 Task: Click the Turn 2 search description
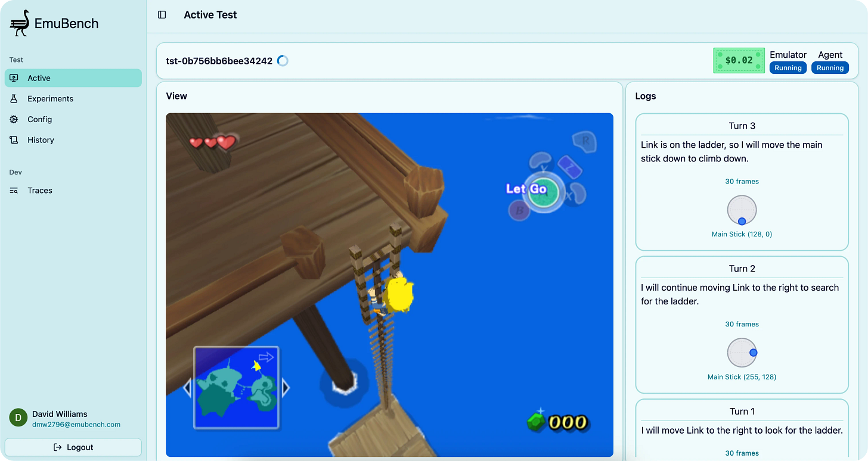[x=740, y=294]
